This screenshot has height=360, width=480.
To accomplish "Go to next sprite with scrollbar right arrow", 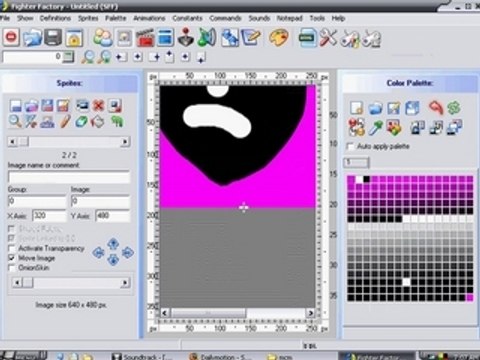I will (x=125, y=142).
